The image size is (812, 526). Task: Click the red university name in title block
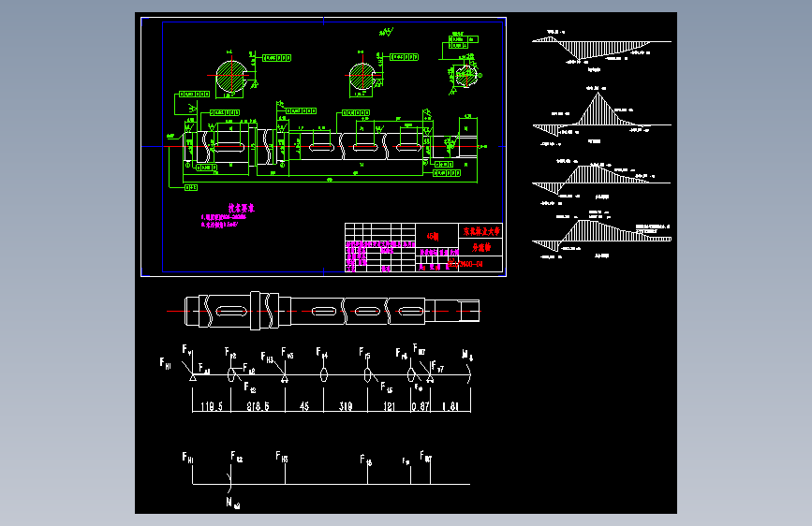click(481, 231)
